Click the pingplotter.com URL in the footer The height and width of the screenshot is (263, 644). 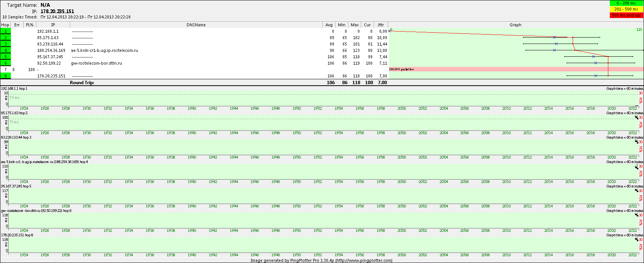363,260
